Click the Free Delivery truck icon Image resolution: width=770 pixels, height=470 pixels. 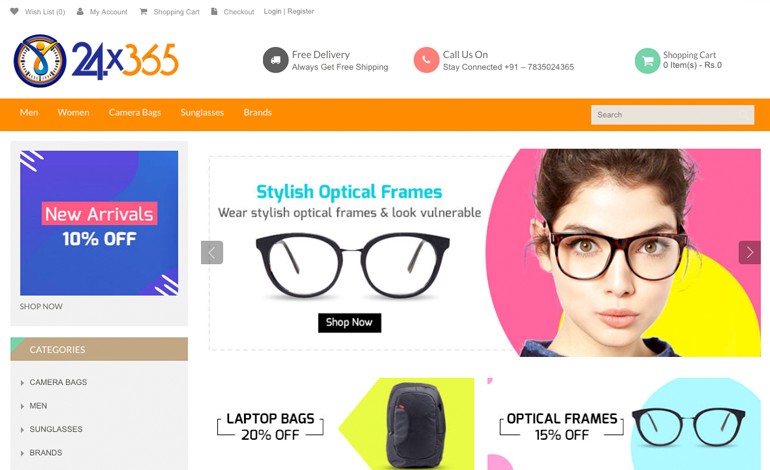tap(275, 60)
